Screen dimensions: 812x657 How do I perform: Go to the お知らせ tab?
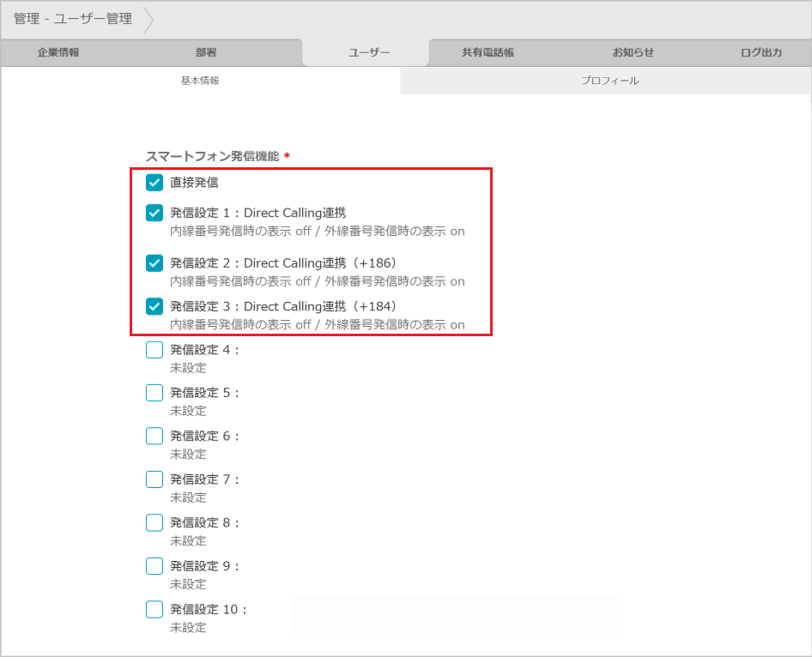click(x=633, y=52)
